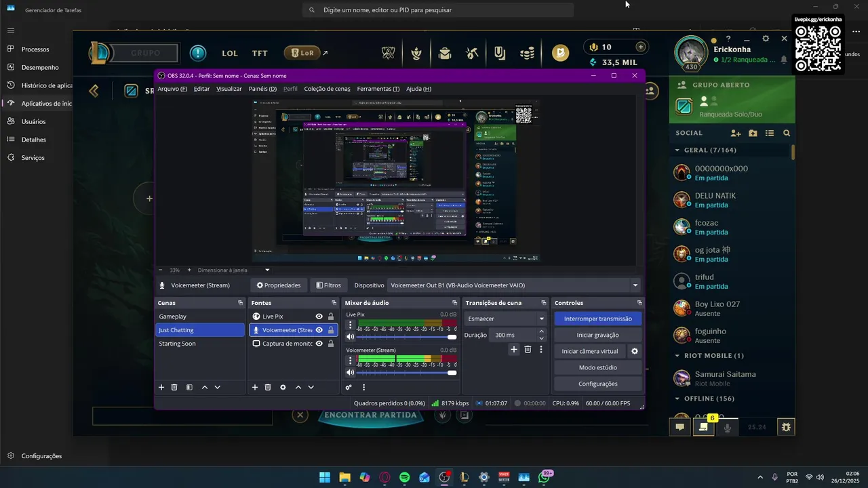868x488 pixels.
Task: Open League client back arrow in lobby
Action: click(94, 90)
